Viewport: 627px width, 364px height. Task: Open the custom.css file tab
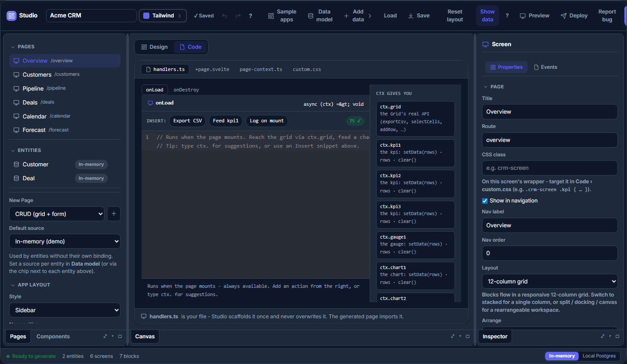click(307, 69)
